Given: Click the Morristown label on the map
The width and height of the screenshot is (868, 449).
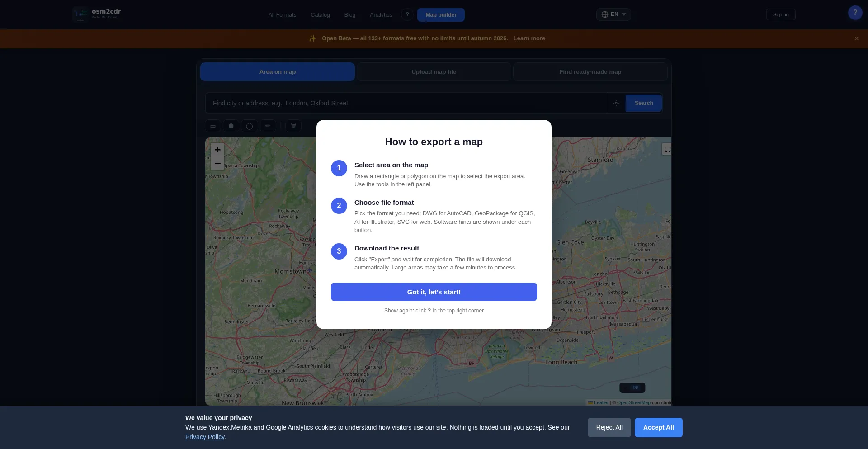Looking at the screenshot, I should point(290,271).
